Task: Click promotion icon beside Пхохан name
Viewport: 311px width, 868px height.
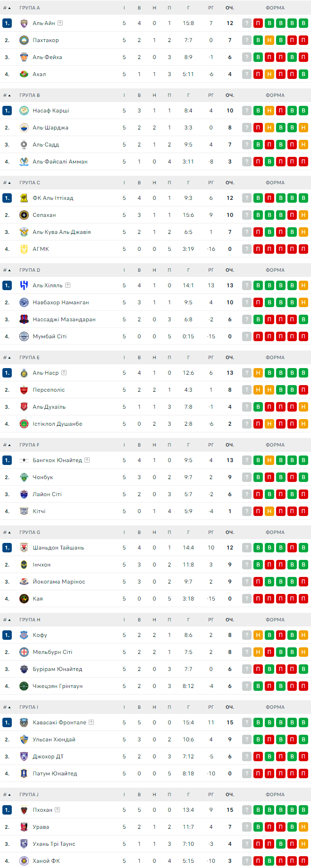Action: click(57, 810)
